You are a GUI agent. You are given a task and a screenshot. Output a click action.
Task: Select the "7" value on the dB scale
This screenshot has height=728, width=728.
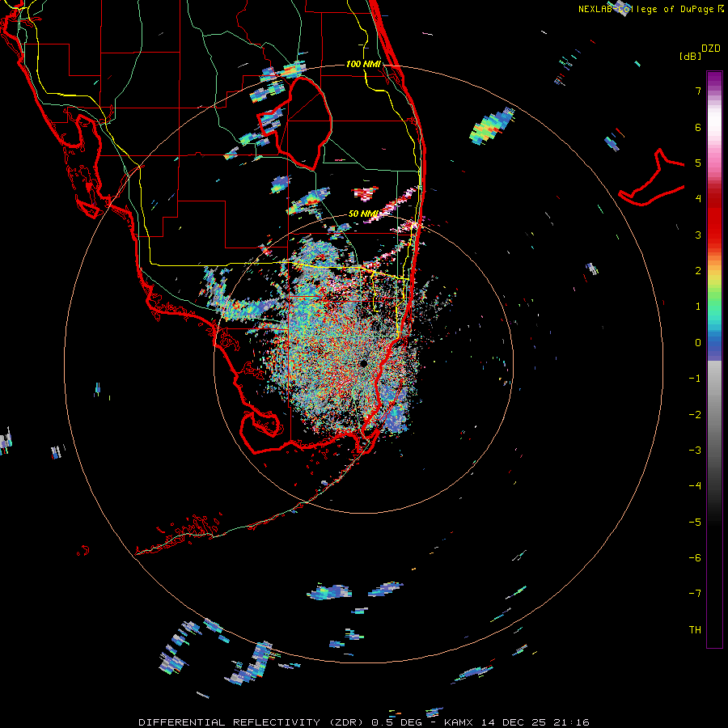[x=698, y=91]
